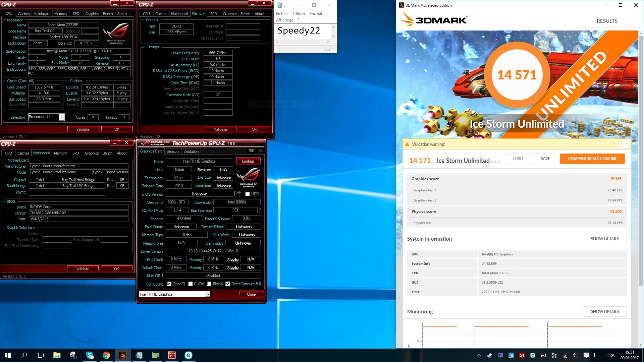Switch to the Sensors tab in GPU-Z

point(173,152)
